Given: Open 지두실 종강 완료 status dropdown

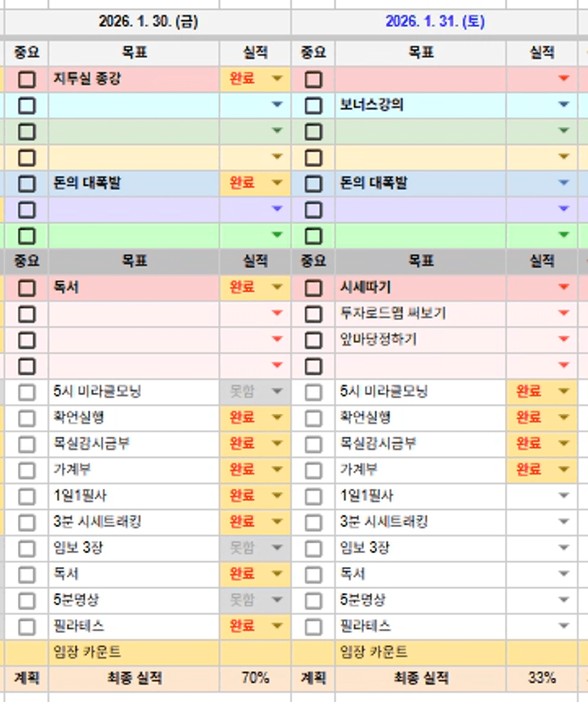Looking at the screenshot, I should [277, 80].
